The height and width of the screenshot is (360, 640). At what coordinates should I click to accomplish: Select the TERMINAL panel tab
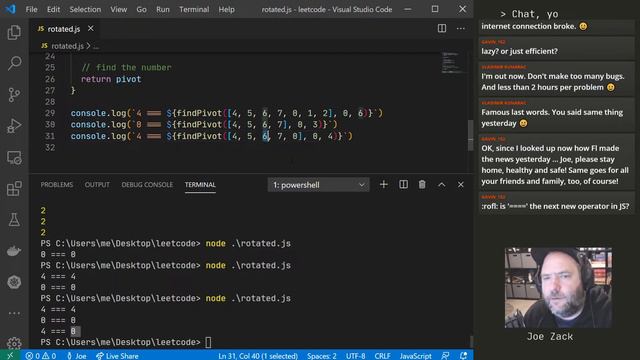coord(200,184)
